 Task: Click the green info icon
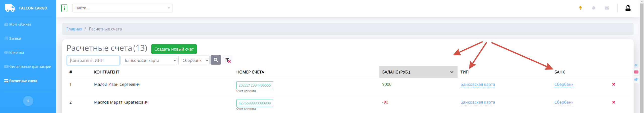pyautogui.click(x=64, y=8)
